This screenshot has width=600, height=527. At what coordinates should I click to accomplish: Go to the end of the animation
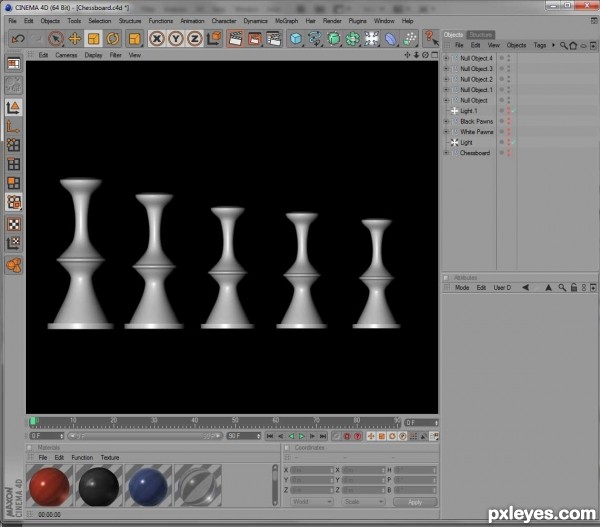(x=323, y=436)
